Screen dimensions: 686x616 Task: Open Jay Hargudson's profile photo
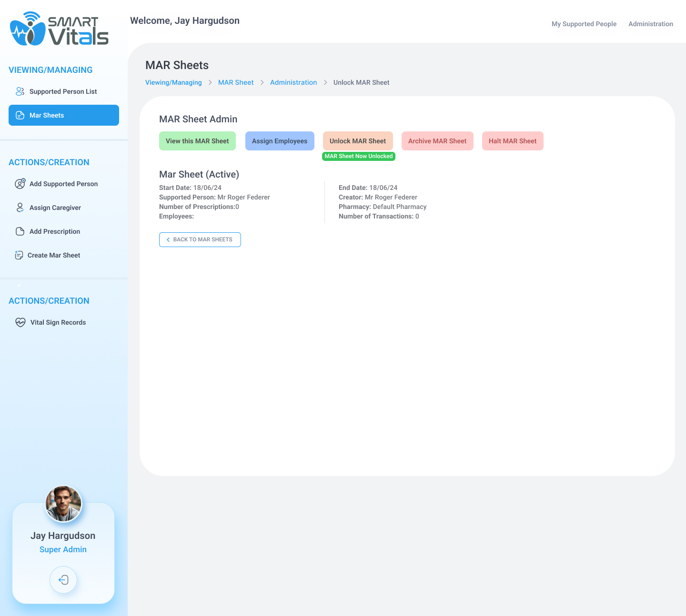(63, 504)
